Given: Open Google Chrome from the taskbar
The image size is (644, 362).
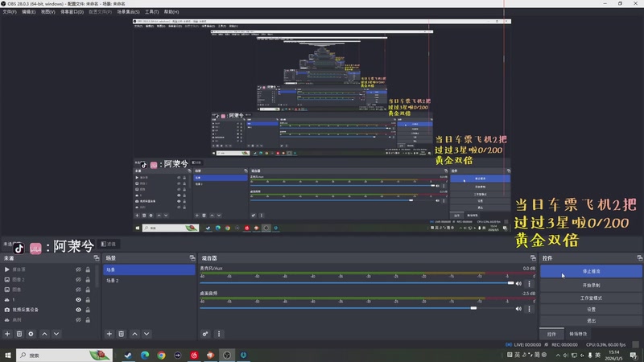Looking at the screenshot, I should click(x=161, y=355).
